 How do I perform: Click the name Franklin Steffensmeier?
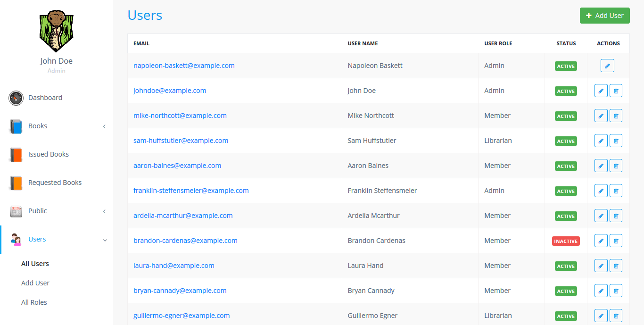(x=382, y=191)
